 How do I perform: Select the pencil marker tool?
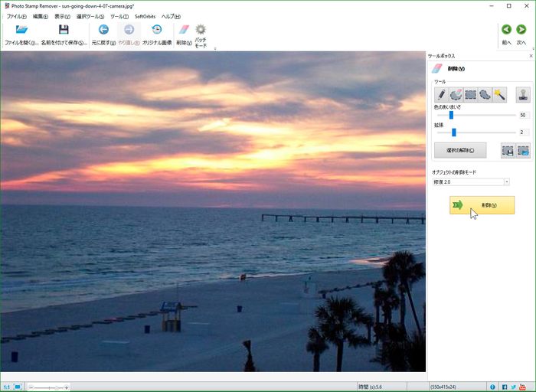click(441, 95)
